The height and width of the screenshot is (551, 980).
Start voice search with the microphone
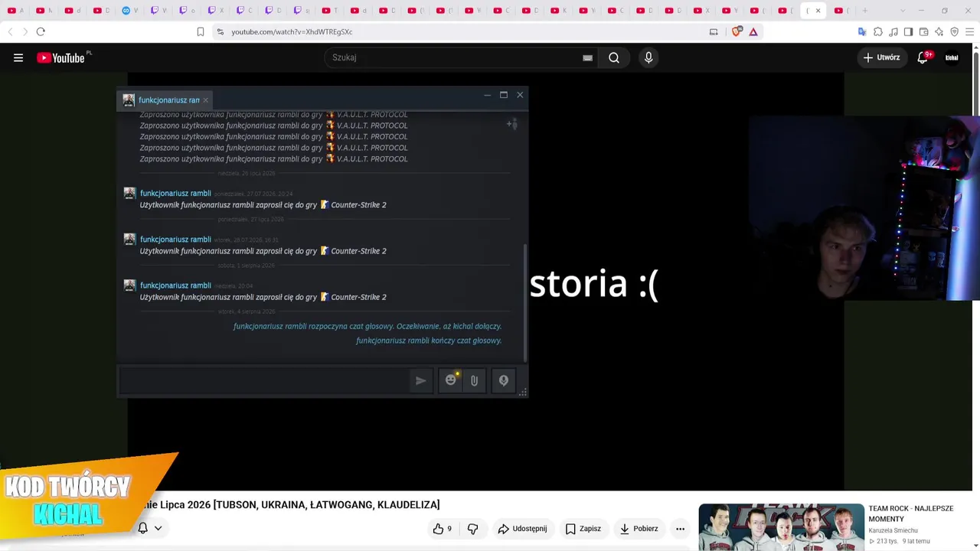click(648, 57)
